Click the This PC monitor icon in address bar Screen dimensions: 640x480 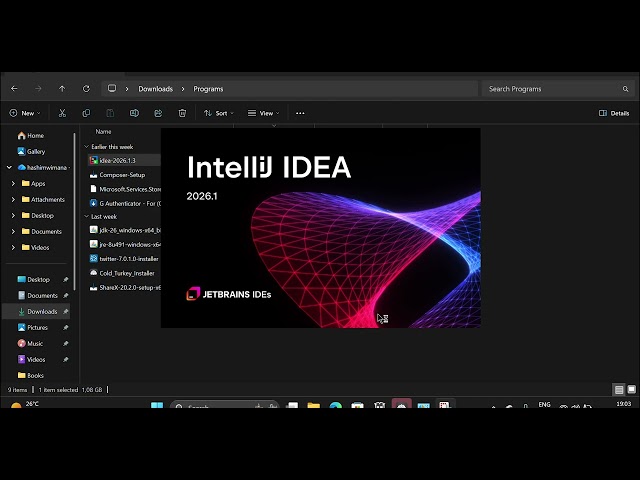112,89
